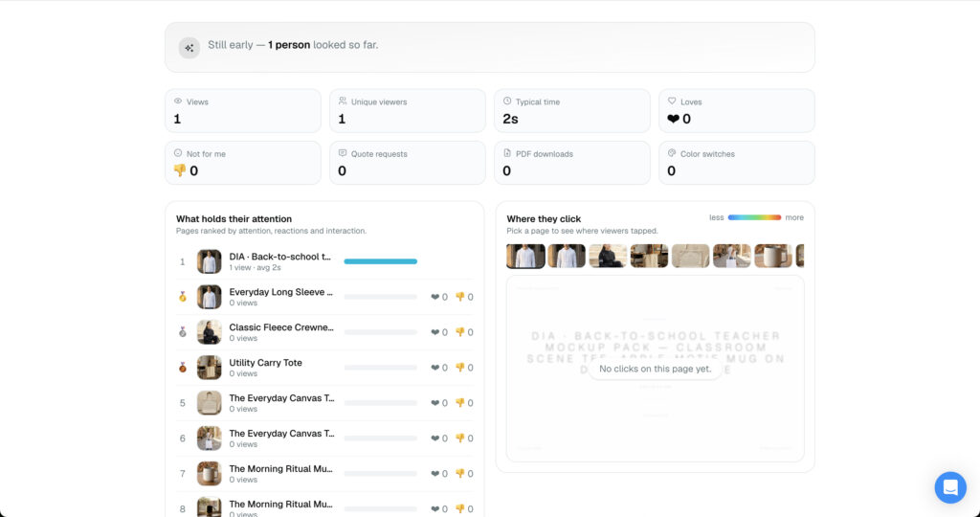The width and height of the screenshot is (980, 517).
Task: Click thumbs-down count on rank 6 Everyday Canvas row
Action: click(464, 438)
